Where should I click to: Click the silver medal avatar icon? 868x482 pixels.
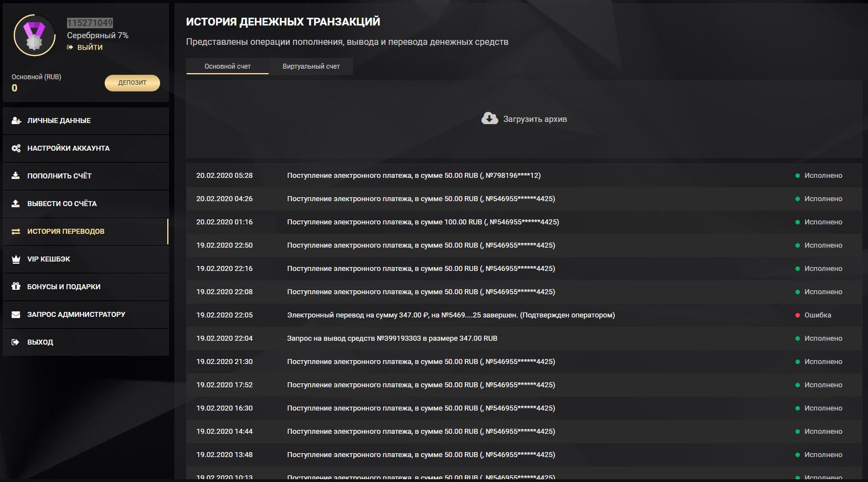34,35
